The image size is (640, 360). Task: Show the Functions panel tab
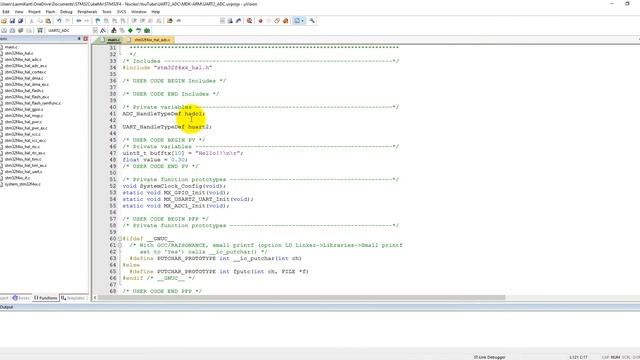click(x=46, y=298)
